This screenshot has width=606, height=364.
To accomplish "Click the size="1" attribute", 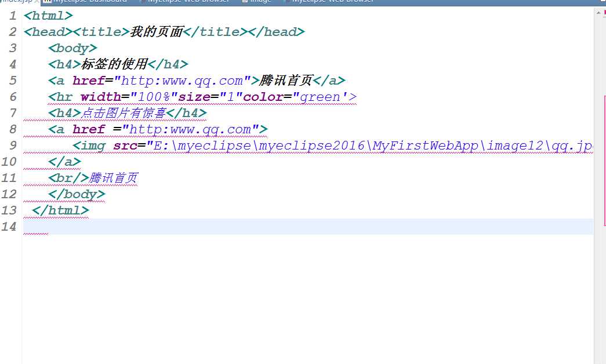I will [211, 97].
